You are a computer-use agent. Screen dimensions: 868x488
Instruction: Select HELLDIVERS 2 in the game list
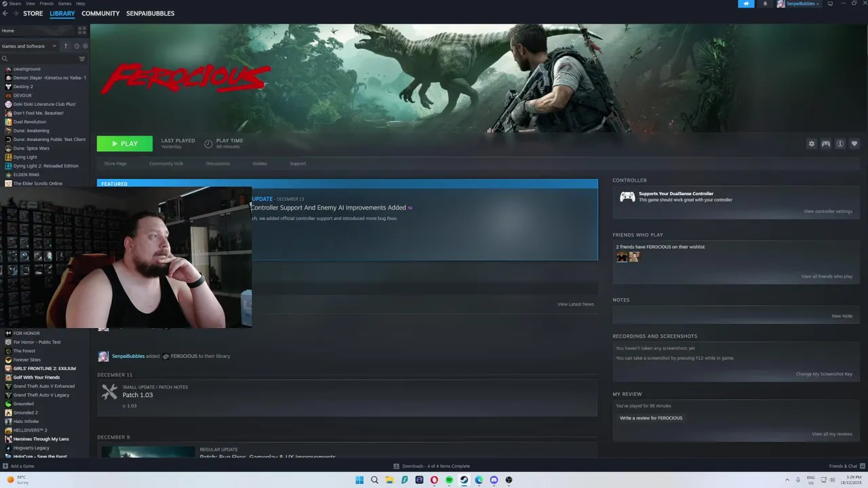(30, 430)
